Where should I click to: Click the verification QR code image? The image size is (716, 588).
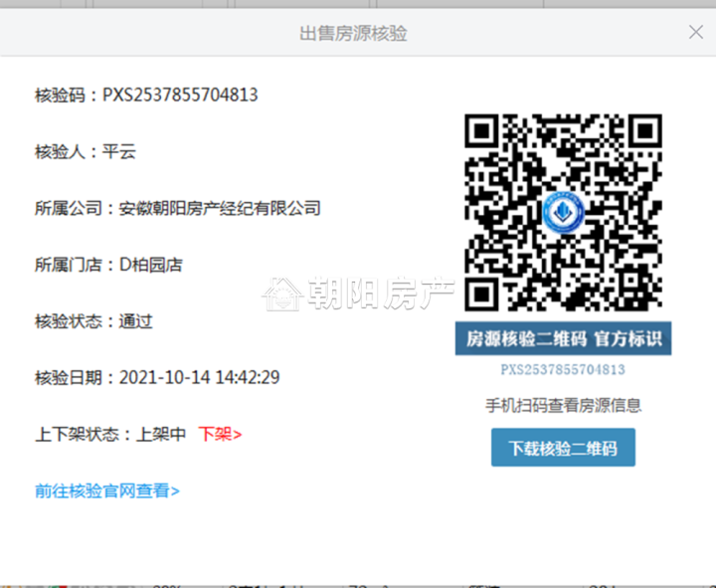(563, 212)
